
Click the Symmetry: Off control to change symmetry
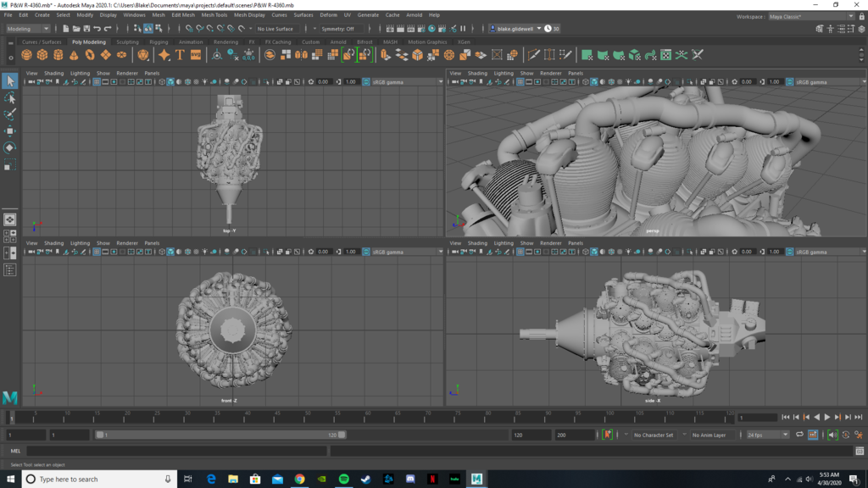pyautogui.click(x=337, y=28)
